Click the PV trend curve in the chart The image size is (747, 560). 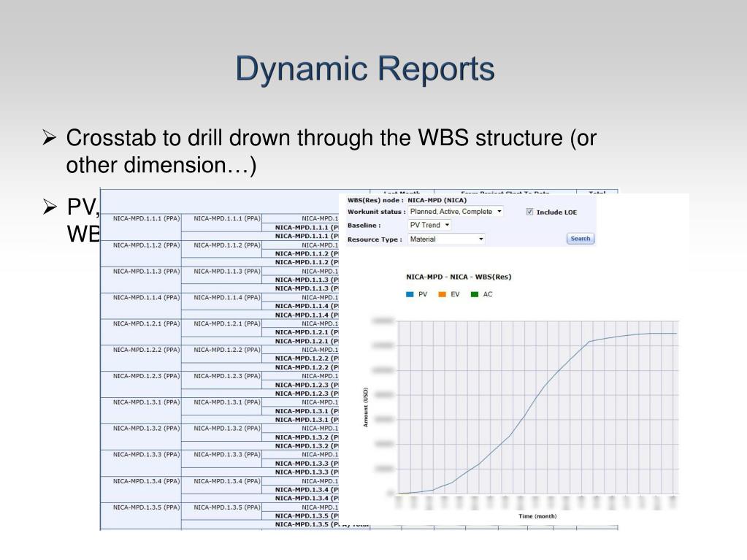click(524, 417)
